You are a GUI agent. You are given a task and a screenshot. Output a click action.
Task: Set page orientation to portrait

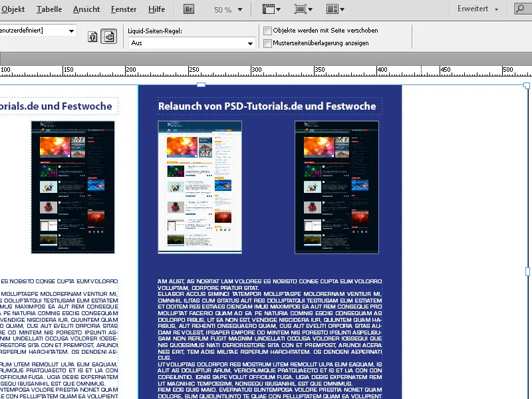tap(92, 37)
